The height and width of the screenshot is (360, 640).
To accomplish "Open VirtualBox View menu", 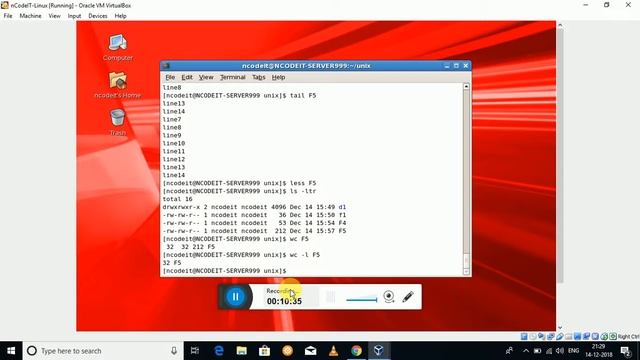I will tap(54, 16).
